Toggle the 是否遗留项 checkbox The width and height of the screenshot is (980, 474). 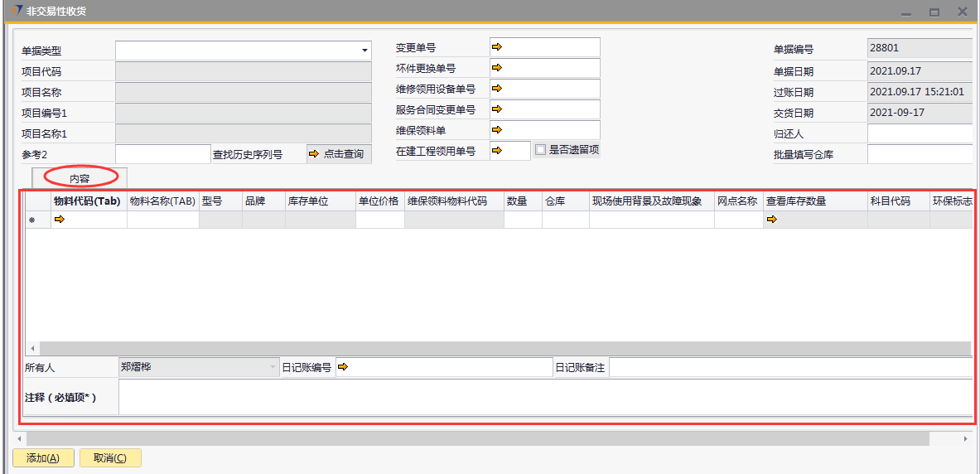tap(540, 150)
